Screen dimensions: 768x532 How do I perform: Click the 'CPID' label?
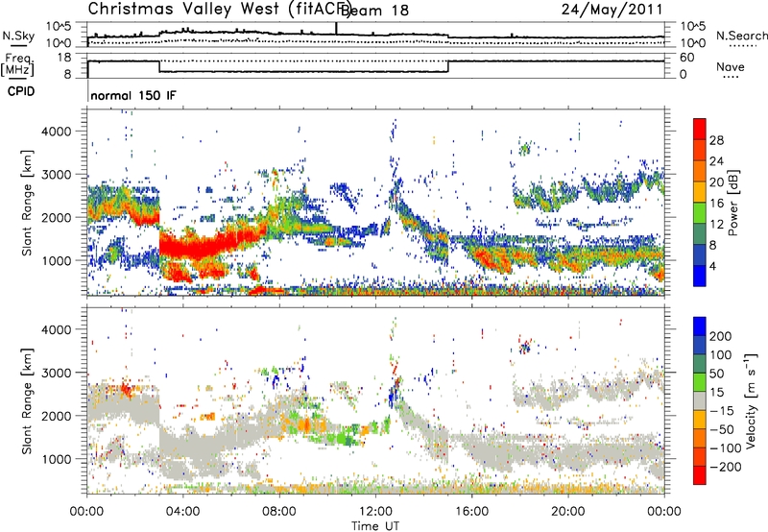click(x=21, y=91)
